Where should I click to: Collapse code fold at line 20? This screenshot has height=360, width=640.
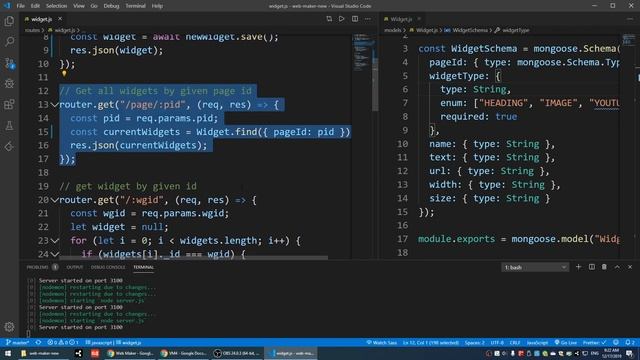55,200
